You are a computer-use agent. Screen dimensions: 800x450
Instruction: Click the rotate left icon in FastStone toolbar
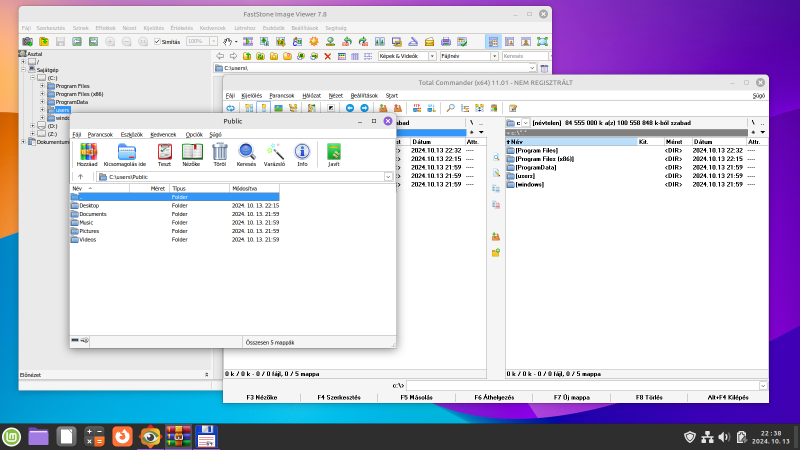coord(347,42)
